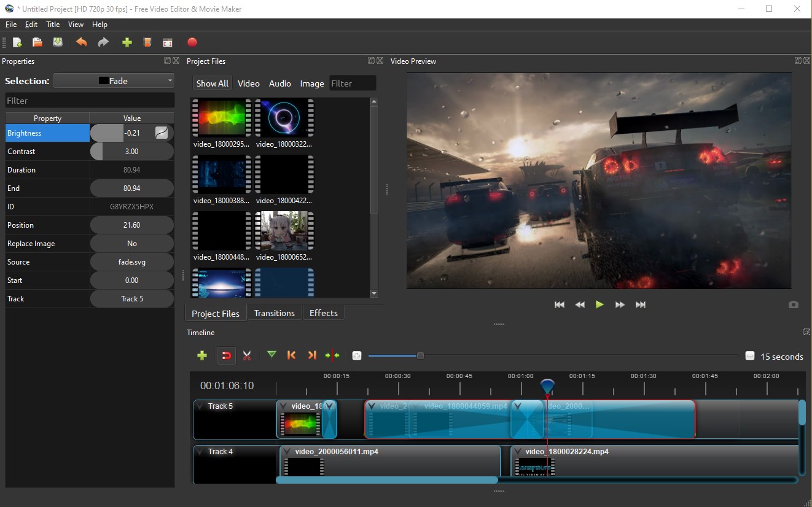812x507 pixels.
Task: Click the green Import Files plus icon
Action: pos(127,42)
